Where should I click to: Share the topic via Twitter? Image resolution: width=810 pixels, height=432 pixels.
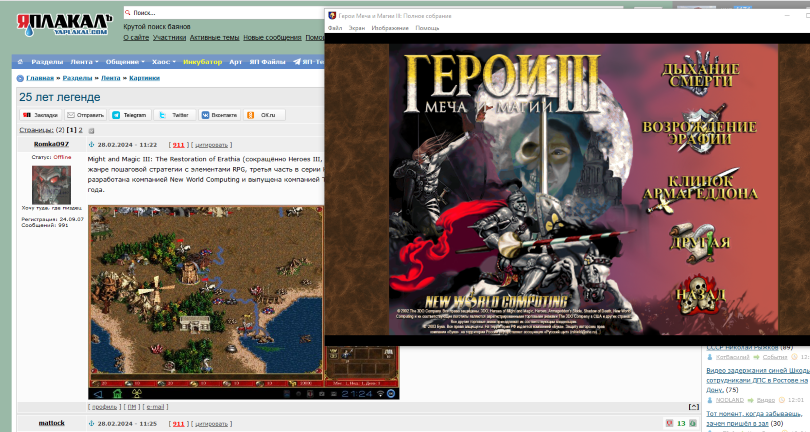coord(175,115)
